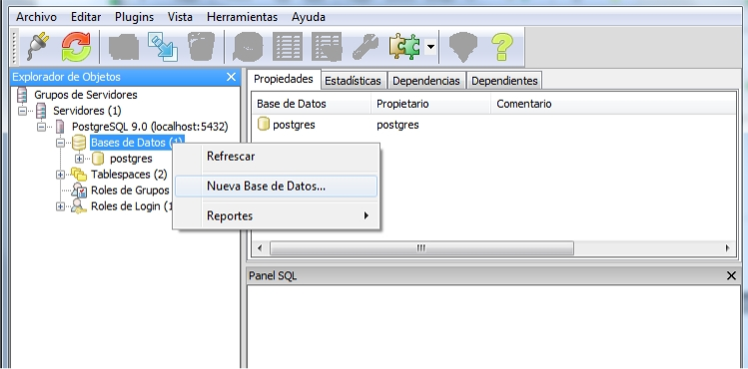Open the Plugins menu
The width and height of the screenshot is (748, 369).
tap(134, 17)
